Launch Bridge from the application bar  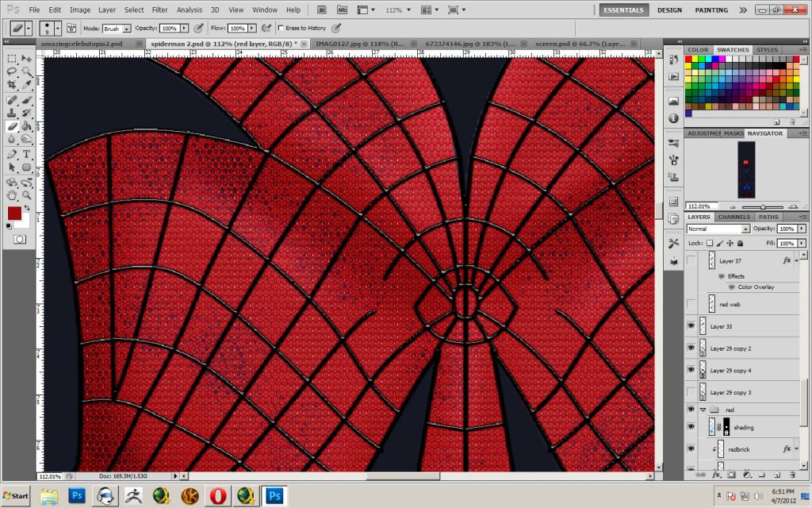[x=322, y=10]
